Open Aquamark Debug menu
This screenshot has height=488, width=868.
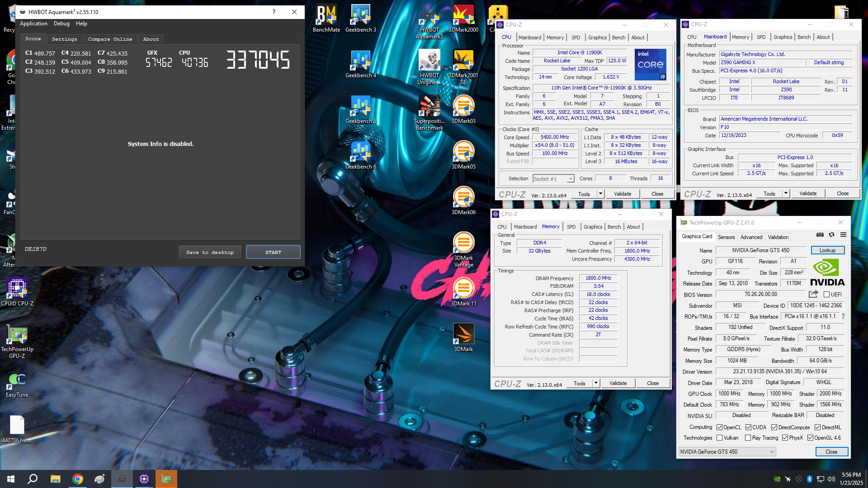click(x=61, y=23)
